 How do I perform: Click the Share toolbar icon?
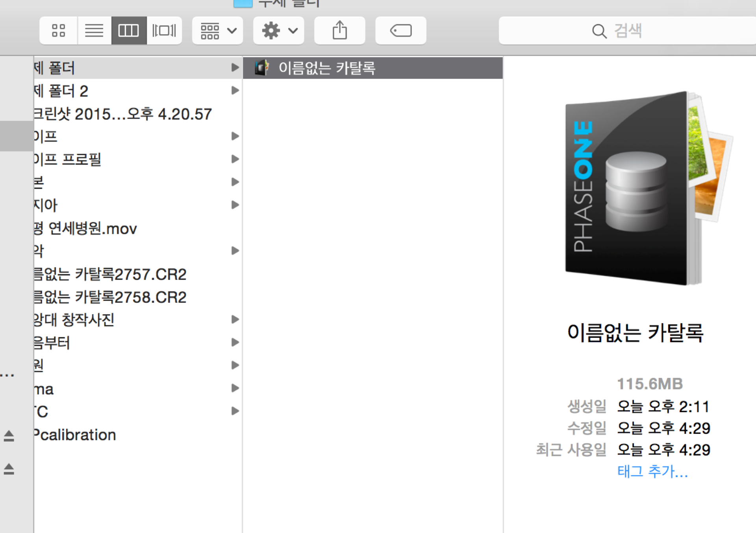[339, 30]
